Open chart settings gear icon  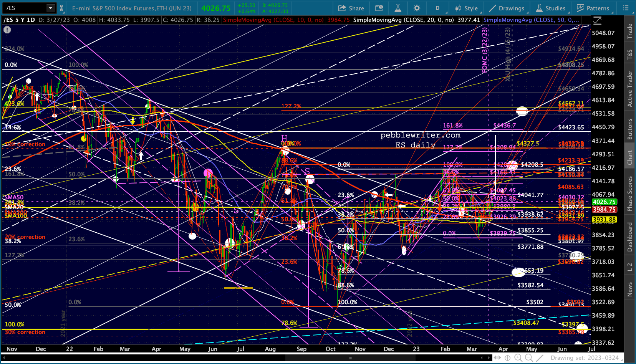[417, 8]
